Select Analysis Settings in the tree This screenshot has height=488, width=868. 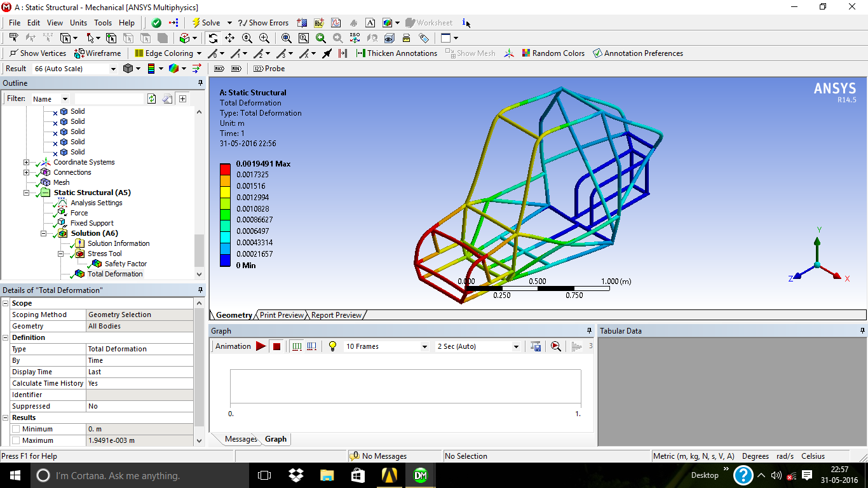coord(97,203)
